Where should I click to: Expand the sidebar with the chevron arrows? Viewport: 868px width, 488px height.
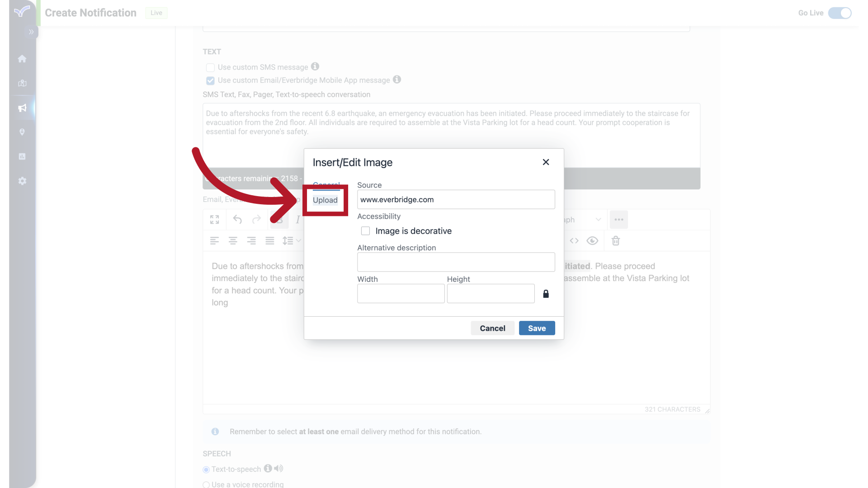31,32
